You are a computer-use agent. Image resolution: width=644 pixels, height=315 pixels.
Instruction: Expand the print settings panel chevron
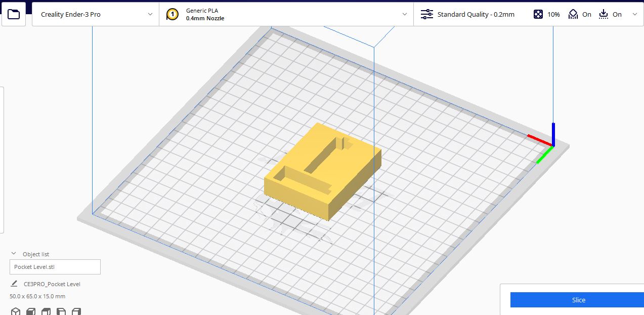(635, 14)
